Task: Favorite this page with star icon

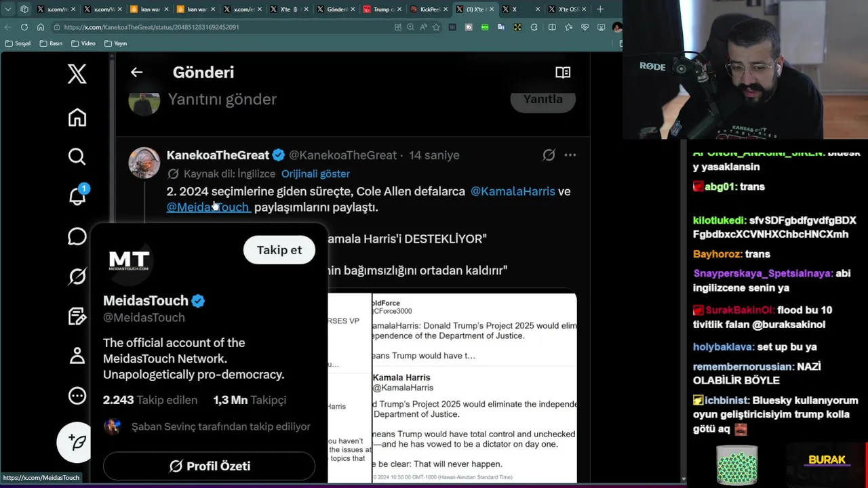Action: click(436, 27)
